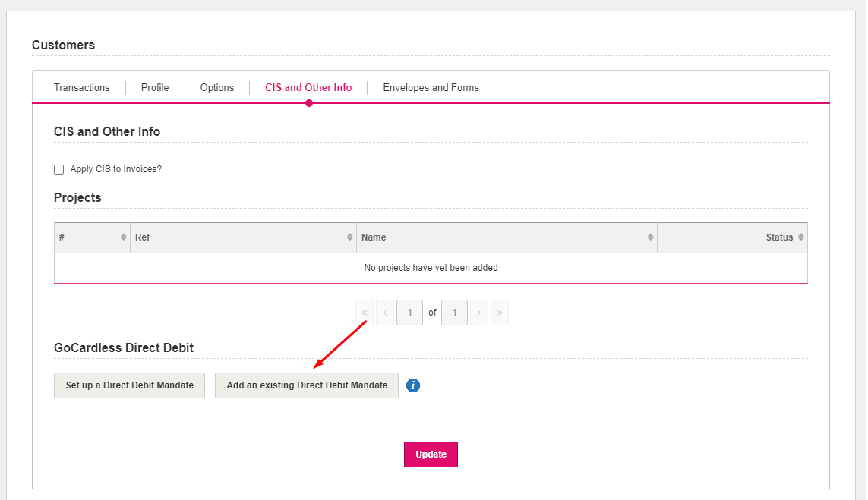Go to first page of projects
The image size is (868, 500).
pos(365,313)
